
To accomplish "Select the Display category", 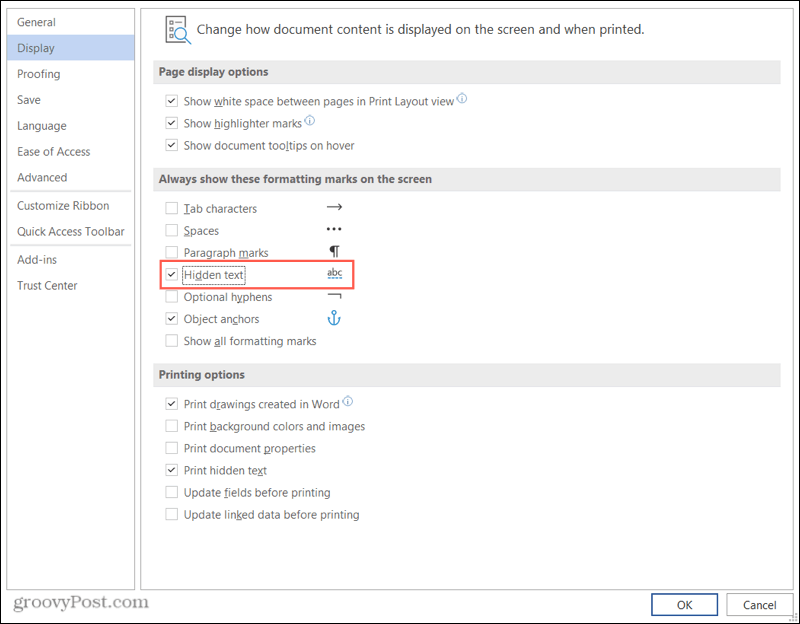I will 71,48.
